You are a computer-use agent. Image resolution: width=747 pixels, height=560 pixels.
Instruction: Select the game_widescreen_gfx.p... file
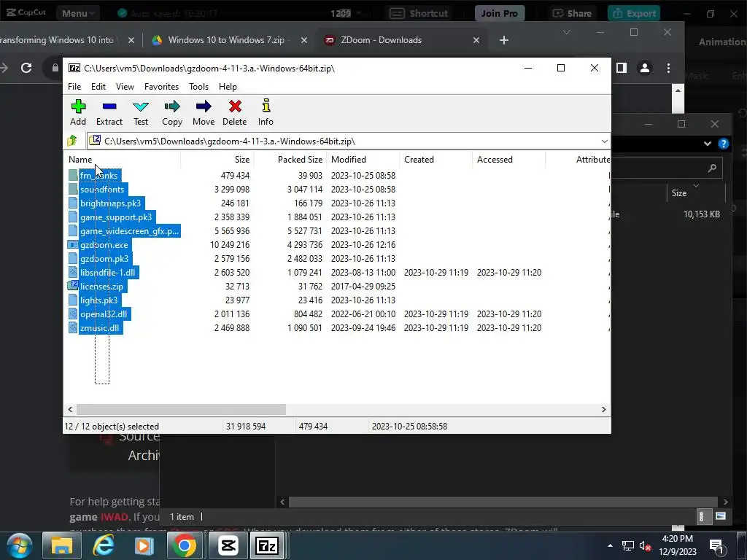pos(129,231)
